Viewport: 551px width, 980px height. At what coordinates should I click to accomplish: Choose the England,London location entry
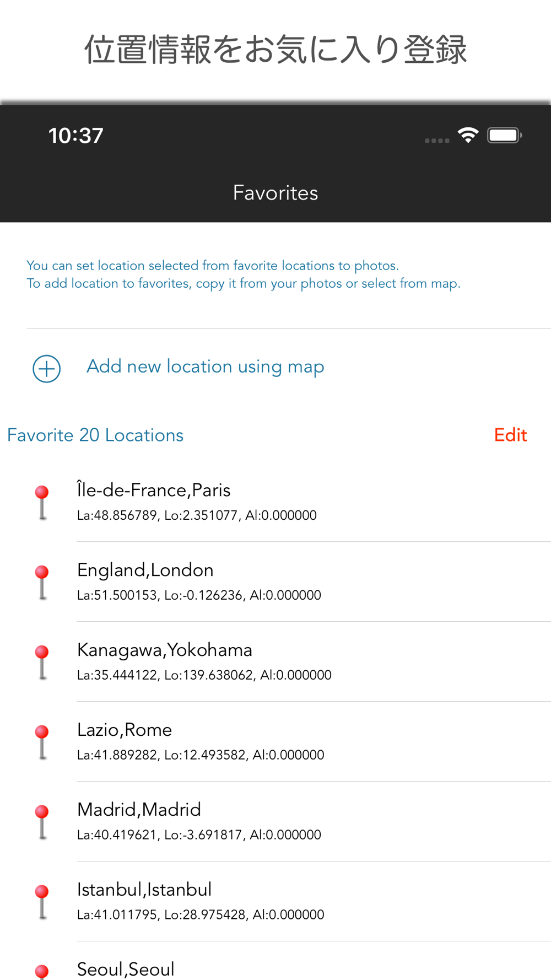coord(275,581)
